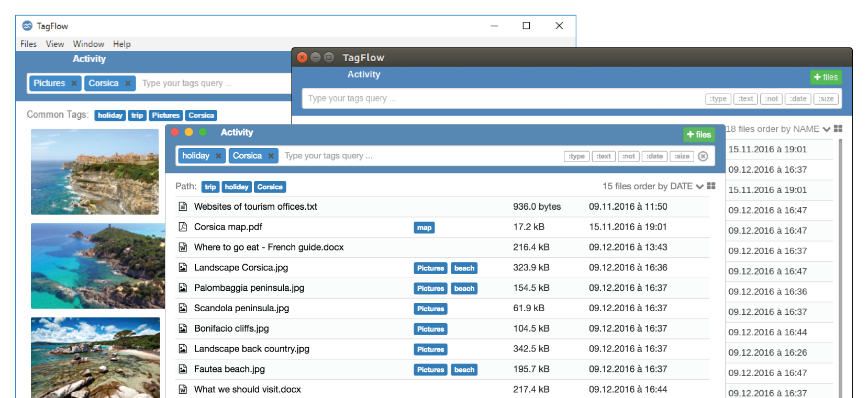Clear the query with the circled X icon
The height and width of the screenshot is (398, 868).
[703, 156]
